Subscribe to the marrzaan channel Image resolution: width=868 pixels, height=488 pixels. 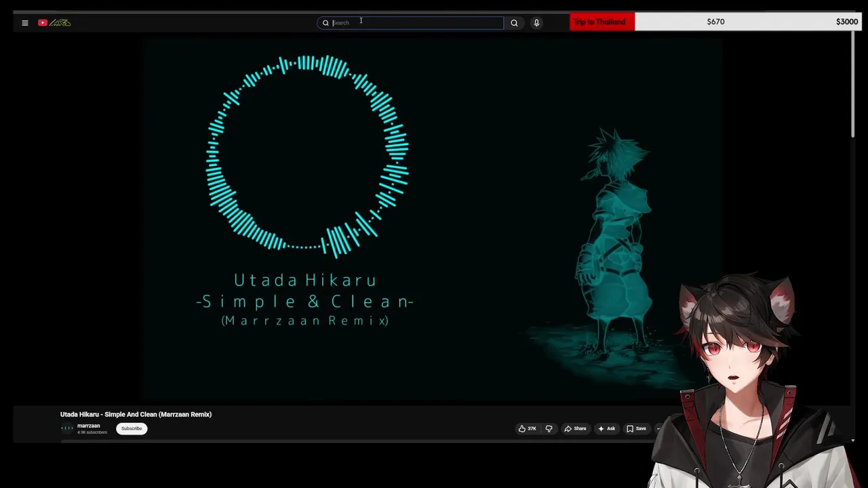coord(132,428)
